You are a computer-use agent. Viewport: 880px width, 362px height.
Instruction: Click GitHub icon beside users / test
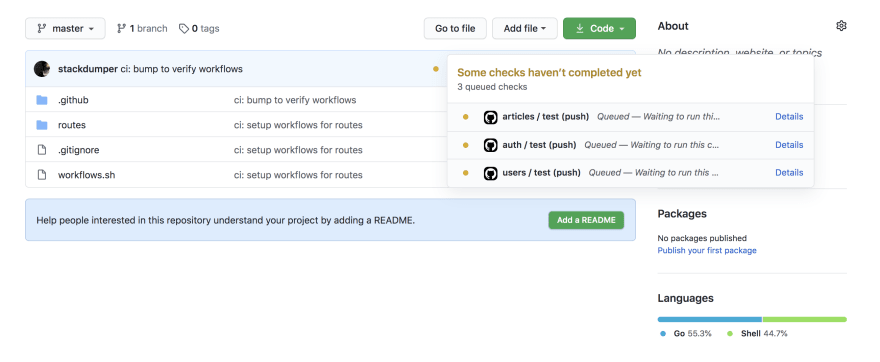click(x=491, y=173)
